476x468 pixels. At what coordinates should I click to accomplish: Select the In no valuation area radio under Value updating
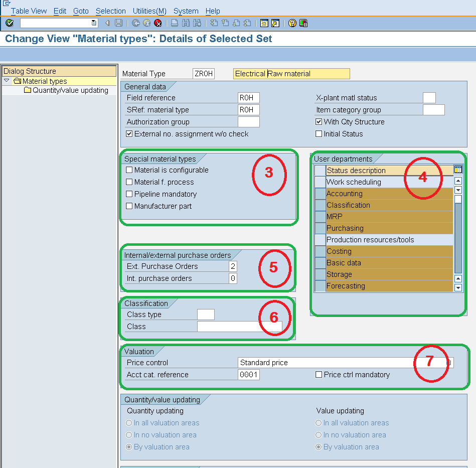319,435
